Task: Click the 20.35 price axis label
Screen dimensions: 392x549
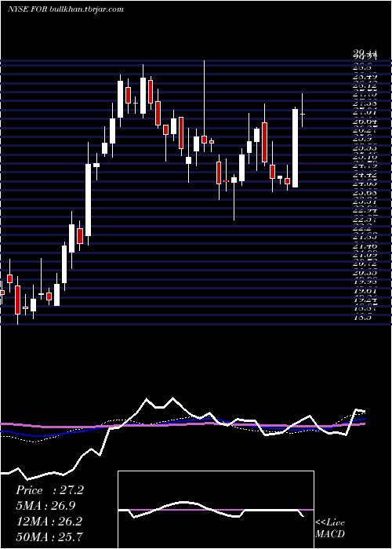Action: coord(365,273)
